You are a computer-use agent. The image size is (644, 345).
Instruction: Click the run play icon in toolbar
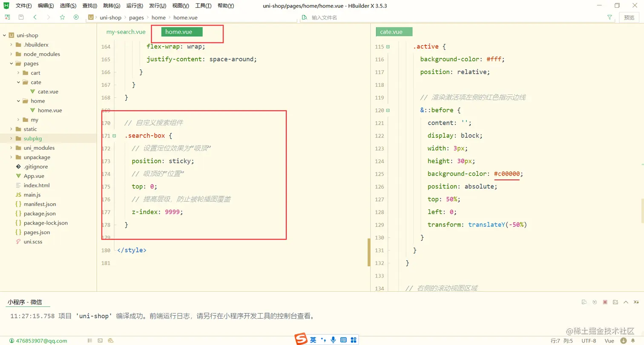76,17
